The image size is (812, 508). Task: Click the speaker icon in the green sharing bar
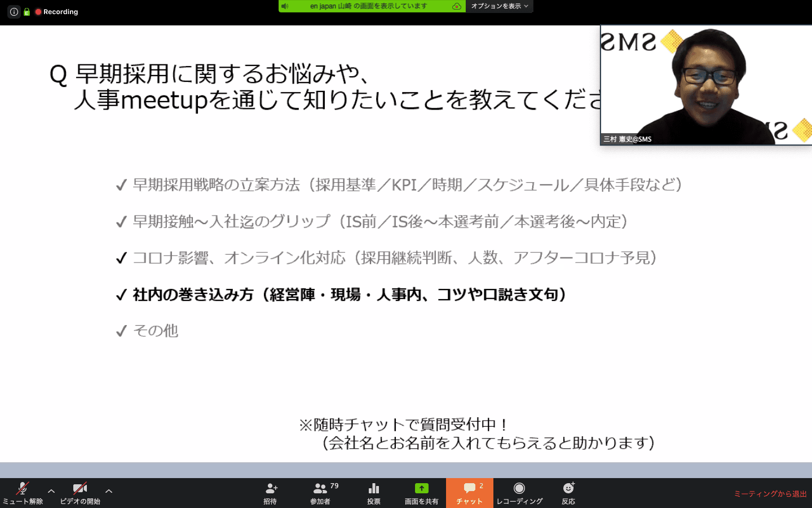(285, 6)
